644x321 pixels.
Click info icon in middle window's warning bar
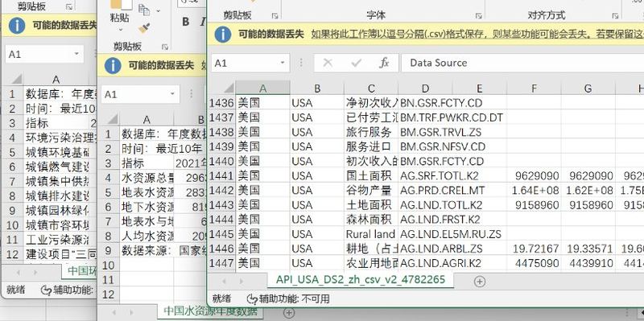pos(113,65)
